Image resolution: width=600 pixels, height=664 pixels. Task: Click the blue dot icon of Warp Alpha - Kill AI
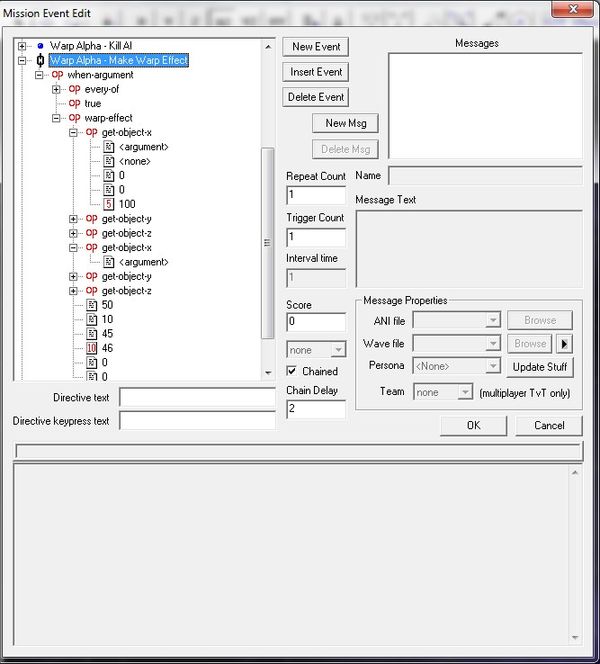point(40,46)
